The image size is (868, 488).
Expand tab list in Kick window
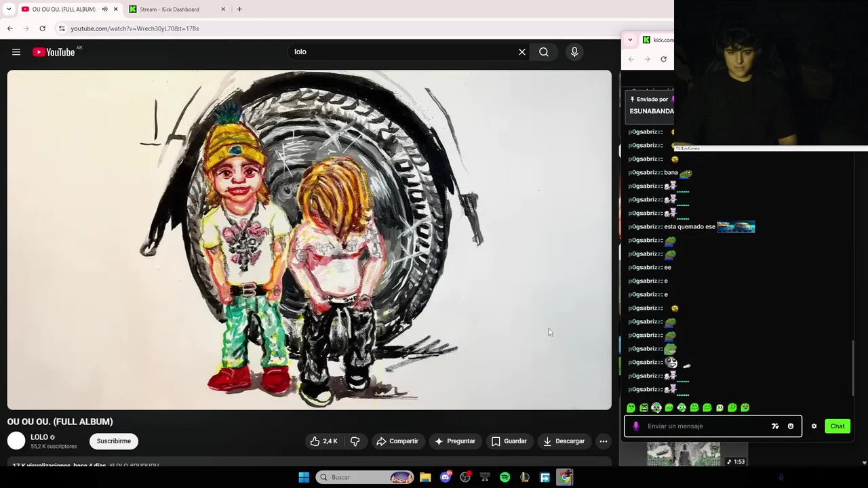[630, 40]
